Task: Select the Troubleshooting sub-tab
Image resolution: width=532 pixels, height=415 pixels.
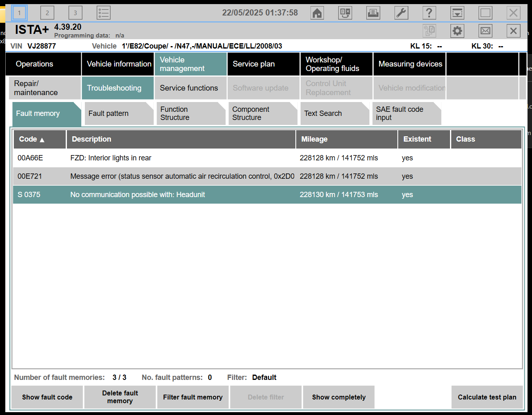Action: pyautogui.click(x=118, y=88)
